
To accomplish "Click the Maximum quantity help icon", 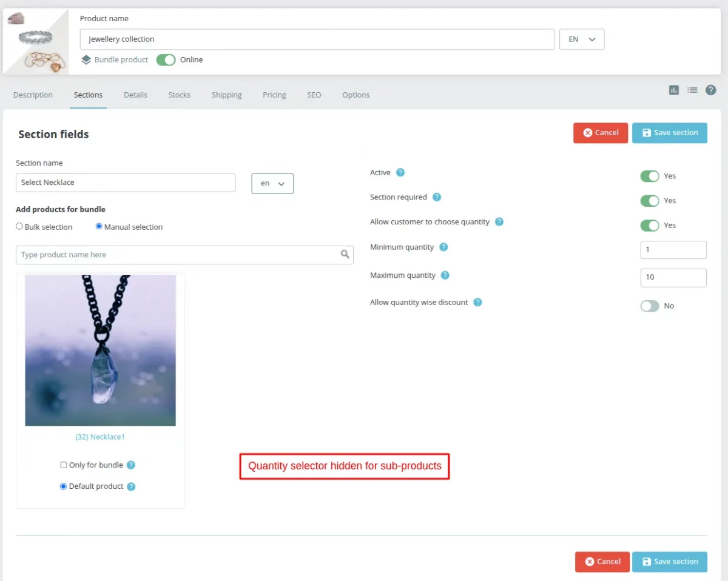I will (x=445, y=275).
